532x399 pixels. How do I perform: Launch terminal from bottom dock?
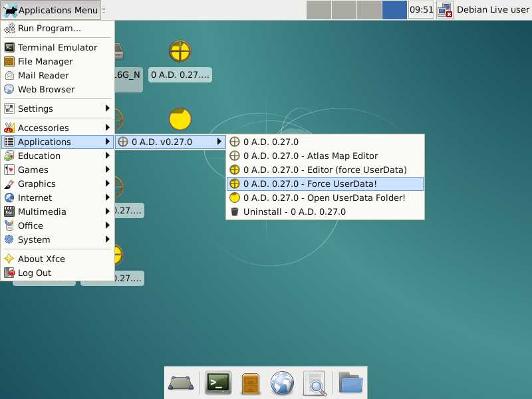(218, 383)
